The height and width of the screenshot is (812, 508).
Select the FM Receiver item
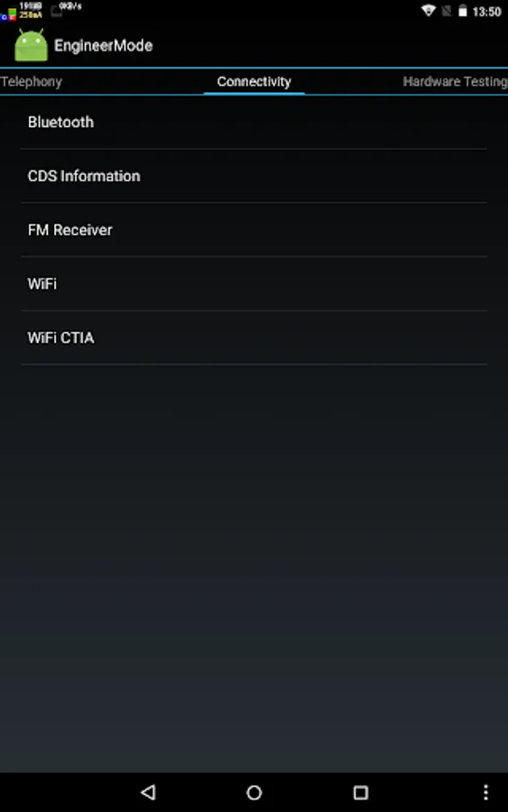254,230
